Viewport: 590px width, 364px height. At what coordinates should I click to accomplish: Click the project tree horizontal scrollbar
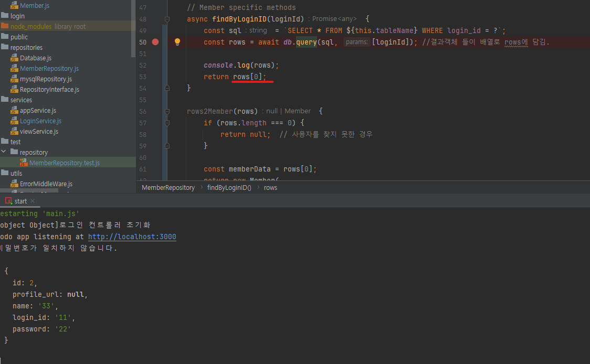click(x=29, y=190)
